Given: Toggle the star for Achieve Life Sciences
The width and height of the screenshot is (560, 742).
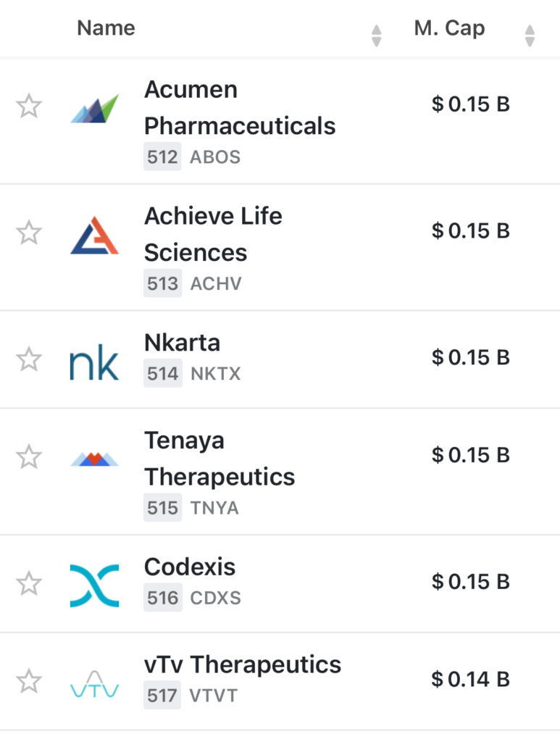Looking at the screenshot, I should [x=29, y=233].
